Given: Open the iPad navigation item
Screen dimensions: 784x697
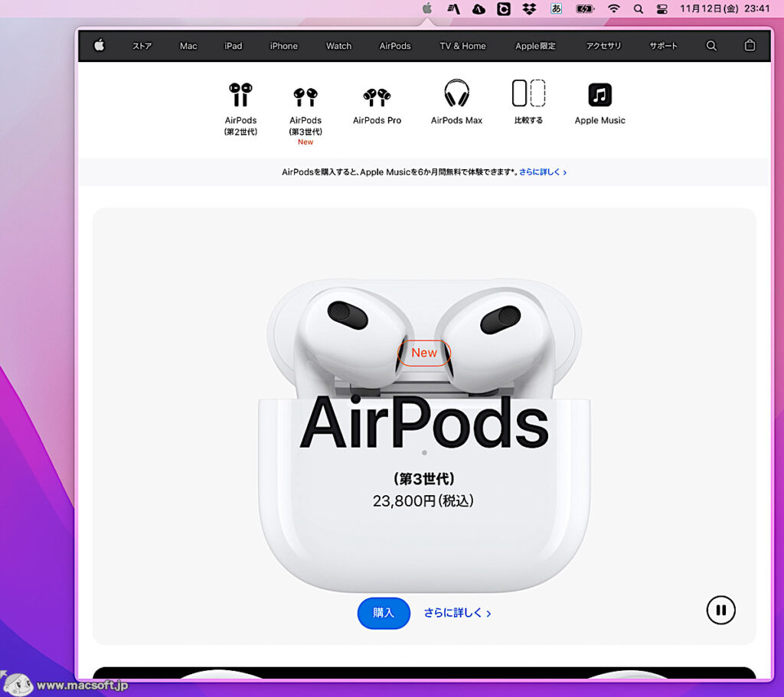Looking at the screenshot, I should 233,46.
